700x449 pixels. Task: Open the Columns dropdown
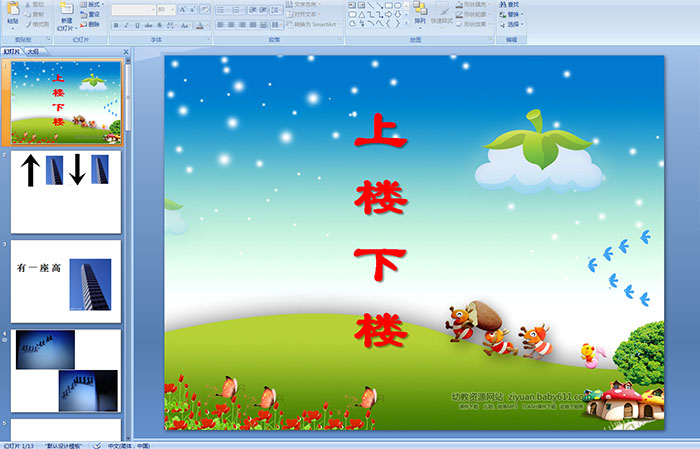point(277,25)
